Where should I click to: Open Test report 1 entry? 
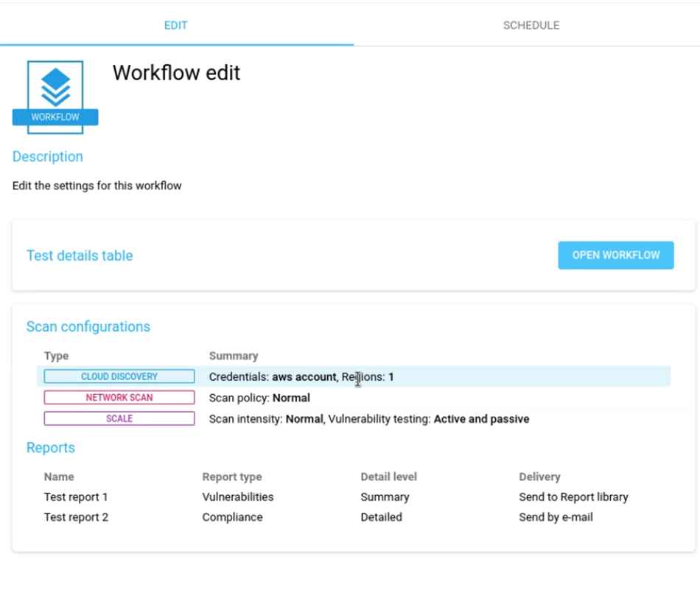[76, 497]
